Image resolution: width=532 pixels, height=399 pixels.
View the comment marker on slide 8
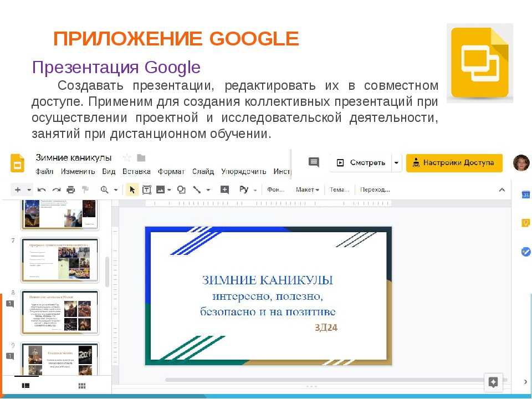[x=10, y=304]
